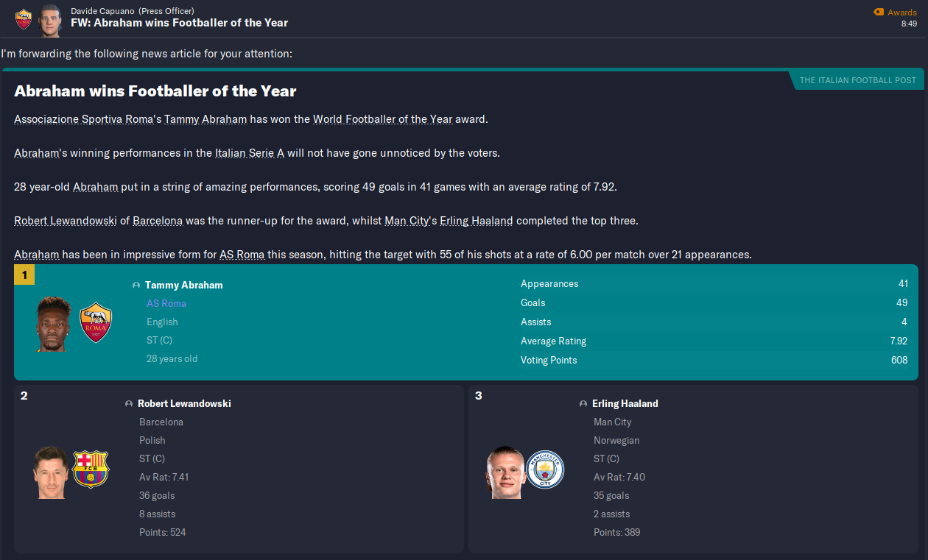Open Erling Haaland's face portrait
The width and height of the screenshot is (928, 560).
pyautogui.click(x=505, y=472)
